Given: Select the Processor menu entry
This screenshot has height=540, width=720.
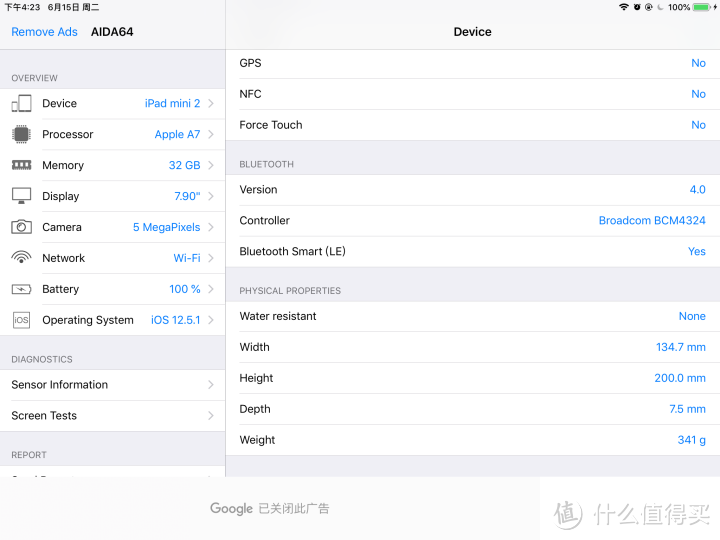Looking at the screenshot, I should tap(112, 134).
